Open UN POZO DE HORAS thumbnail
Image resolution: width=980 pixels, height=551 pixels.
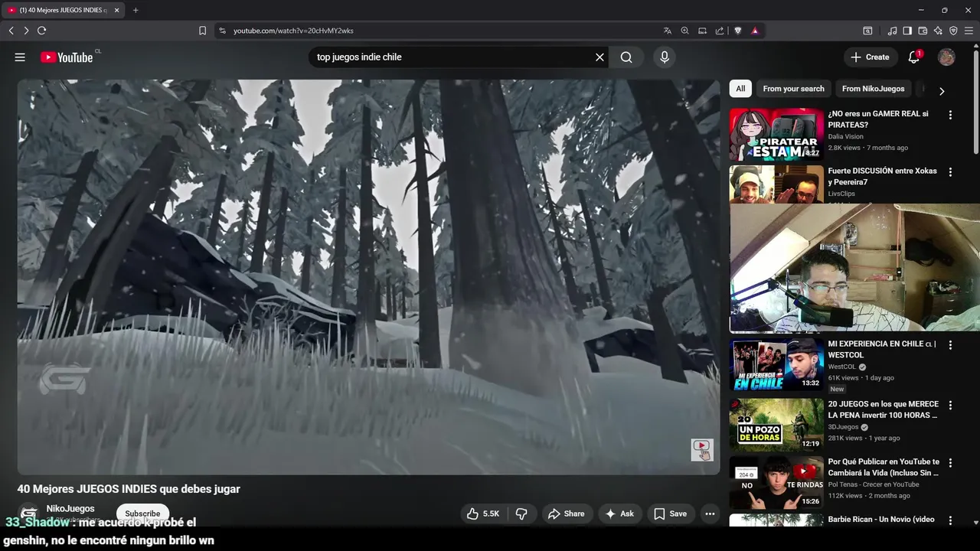(x=776, y=424)
